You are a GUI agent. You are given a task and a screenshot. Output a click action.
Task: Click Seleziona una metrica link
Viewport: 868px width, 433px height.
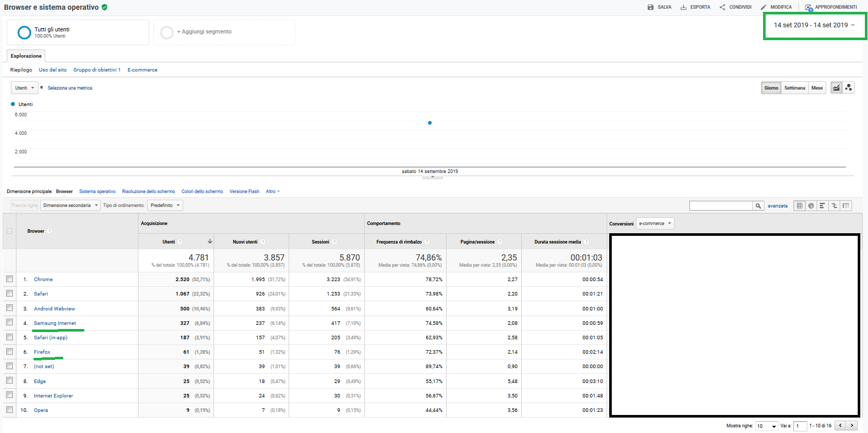[x=70, y=88]
